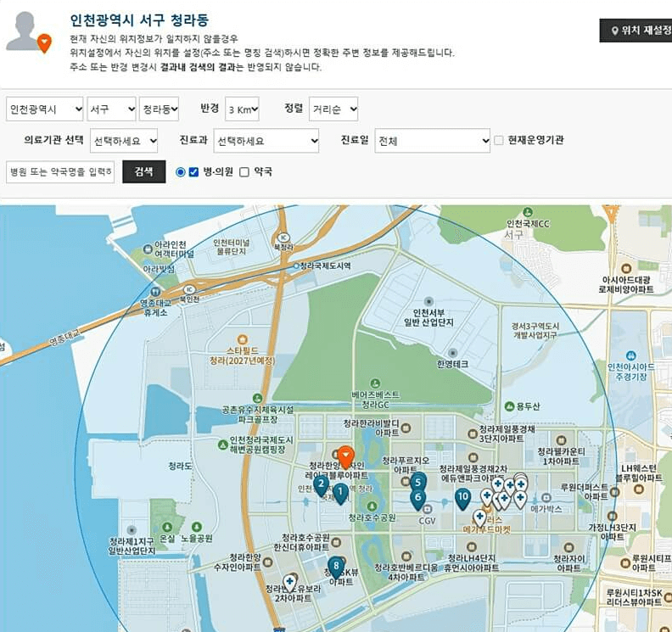Select map marker number 6
The image size is (672, 632).
point(417,499)
